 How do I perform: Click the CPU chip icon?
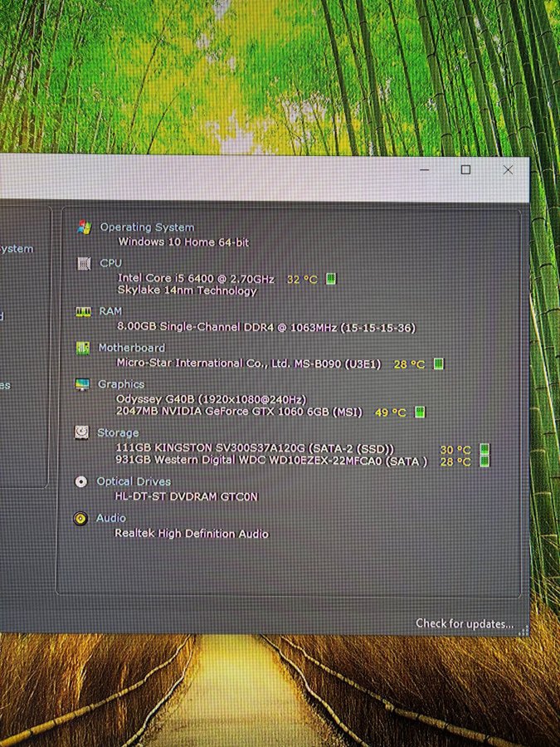coord(84,263)
